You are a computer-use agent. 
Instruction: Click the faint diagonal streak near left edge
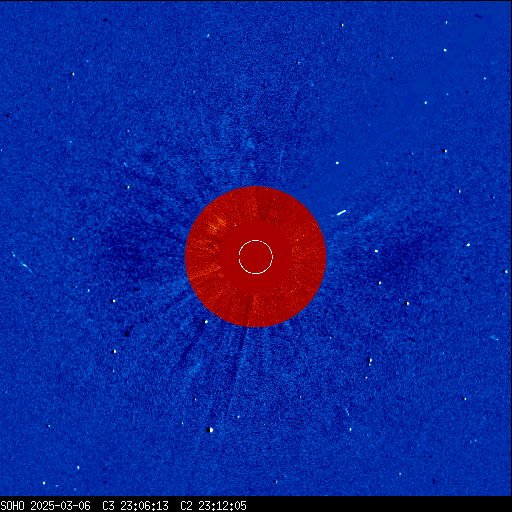click(22, 263)
